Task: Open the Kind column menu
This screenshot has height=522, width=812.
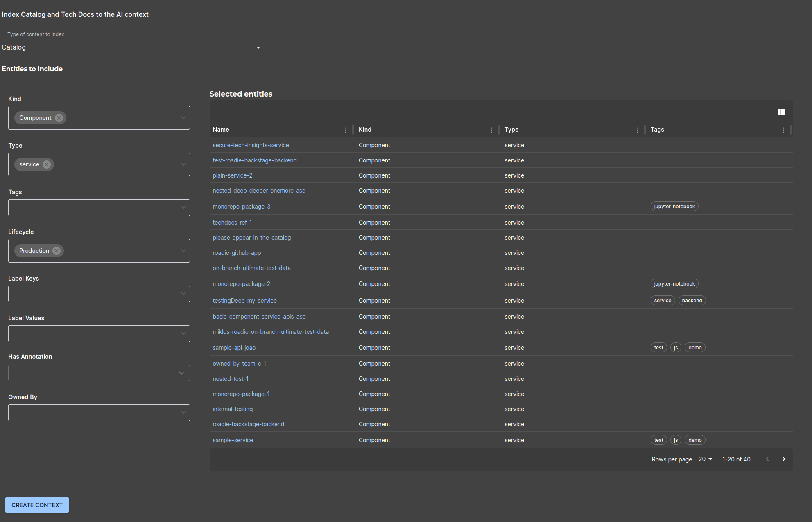Action: (x=491, y=130)
